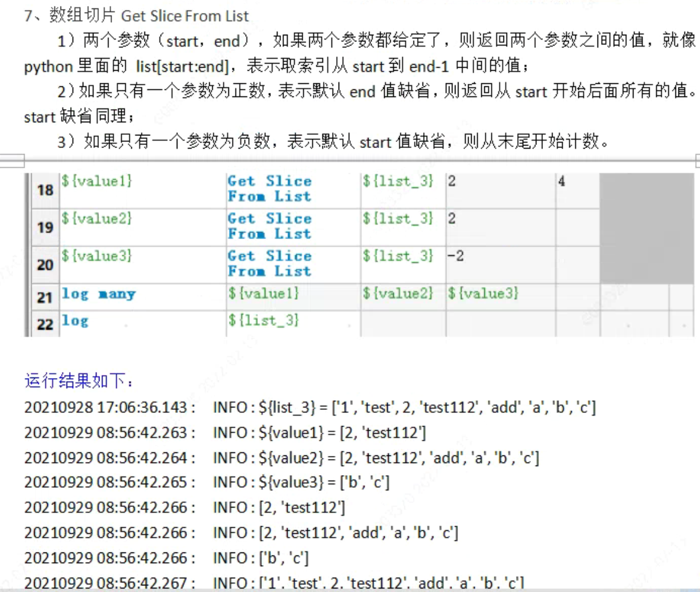The image size is (700, 592).
Task: Click log line stamped 08:56:42.267
Action: 274,583
